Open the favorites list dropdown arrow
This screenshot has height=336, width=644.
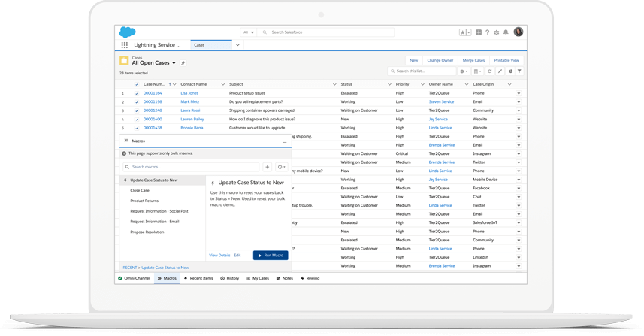click(x=469, y=32)
